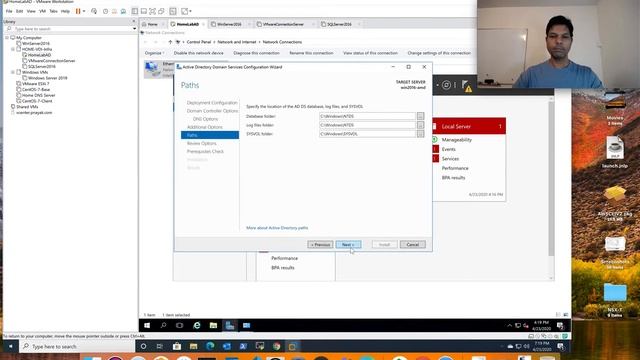Click the Internet Explorer icon on guest taskbar
Screen dimensions: 640x360
click(x=197, y=325)
